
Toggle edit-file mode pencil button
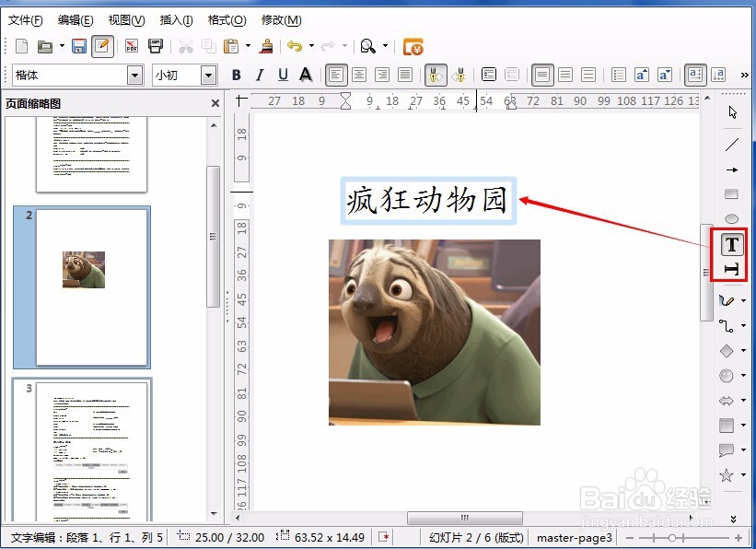coord(102,47)
